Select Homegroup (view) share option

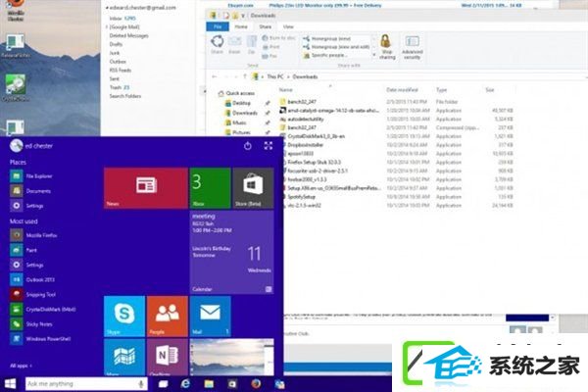[x=326, y=38]
